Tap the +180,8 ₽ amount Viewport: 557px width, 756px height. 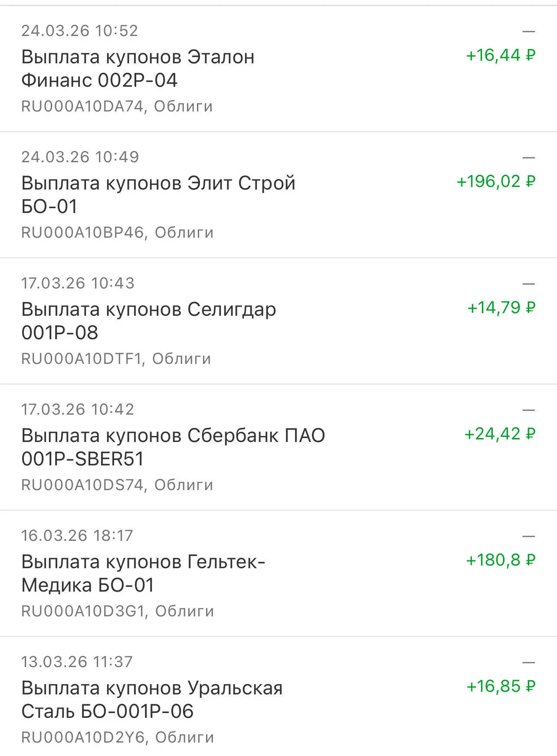[501, 560]
